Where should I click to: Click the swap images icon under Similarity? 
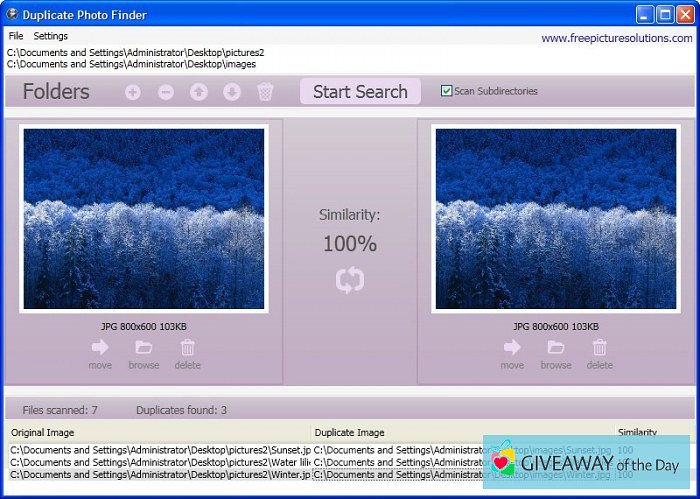click(x=349, y=281)
